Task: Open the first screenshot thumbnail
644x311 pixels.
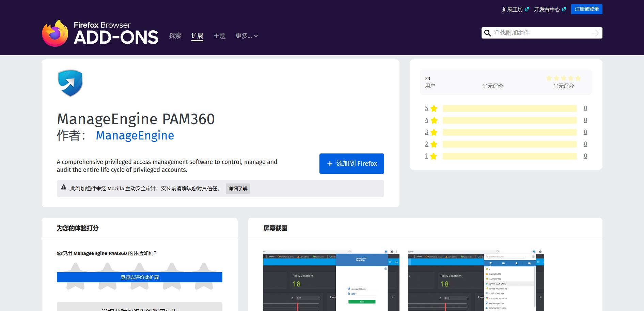Action: [331, 280]
